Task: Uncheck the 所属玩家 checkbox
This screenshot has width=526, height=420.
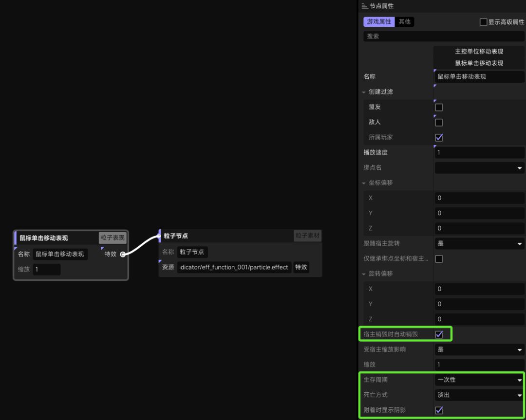Action: 439,137
